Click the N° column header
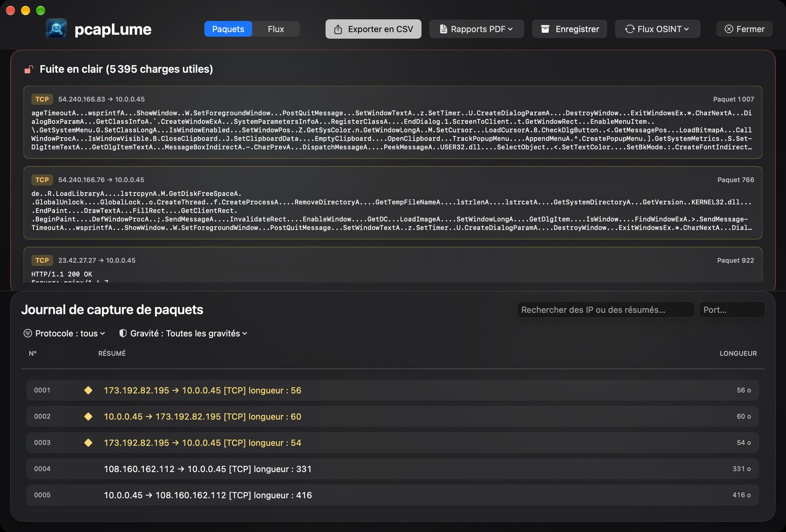This screenshot has height=532, width=786. click(32, 353)
